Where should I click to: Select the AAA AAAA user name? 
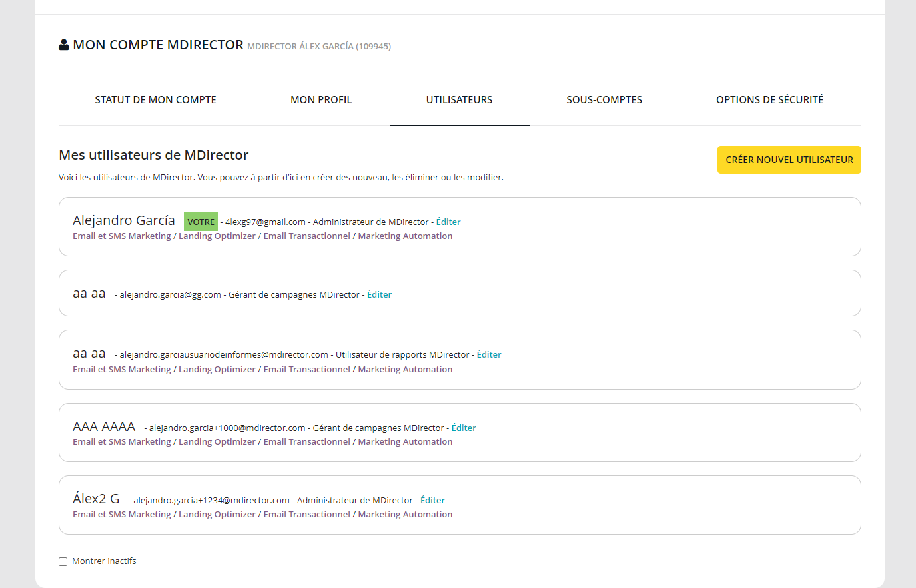104,426
